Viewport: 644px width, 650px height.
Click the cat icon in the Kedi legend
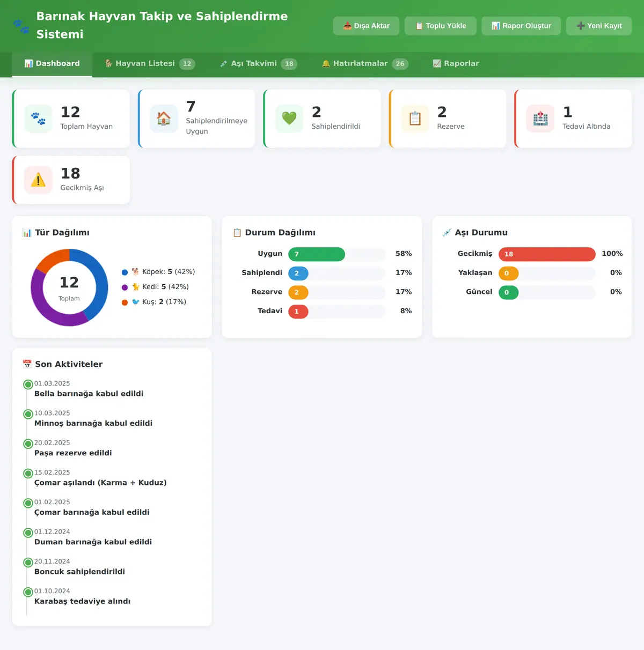pos(135,287)
